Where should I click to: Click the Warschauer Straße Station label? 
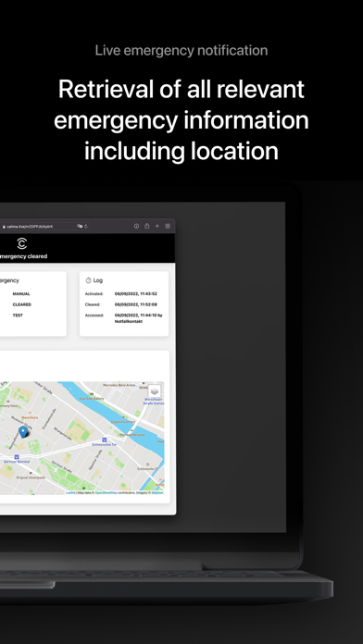(x=154, y=402)
